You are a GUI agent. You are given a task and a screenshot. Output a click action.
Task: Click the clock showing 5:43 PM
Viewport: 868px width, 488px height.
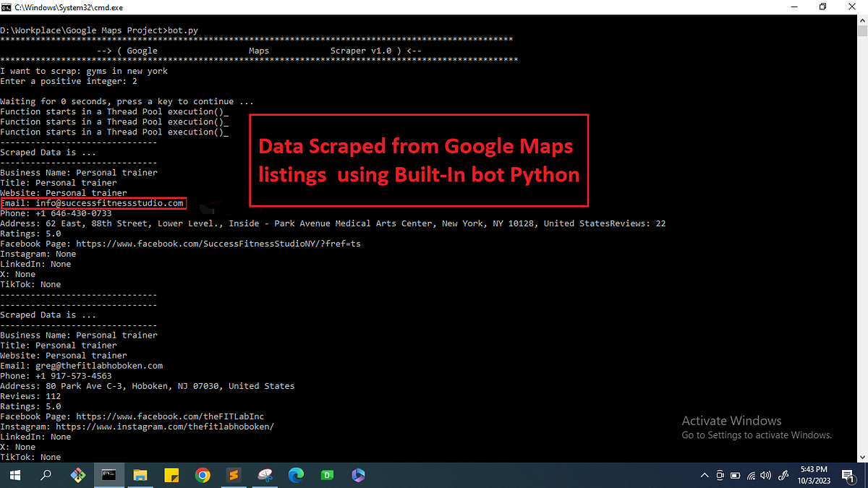(x=814, y=469)
